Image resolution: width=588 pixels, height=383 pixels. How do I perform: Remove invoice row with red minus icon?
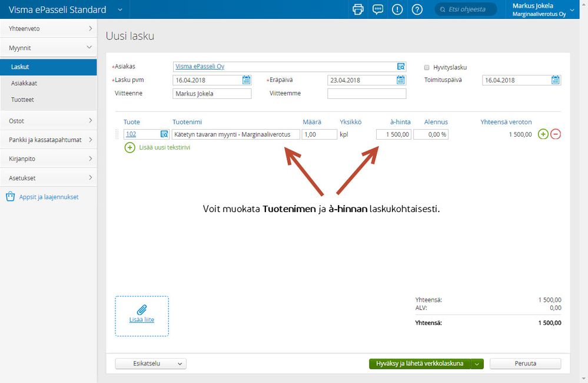click(x=556, y=134)
